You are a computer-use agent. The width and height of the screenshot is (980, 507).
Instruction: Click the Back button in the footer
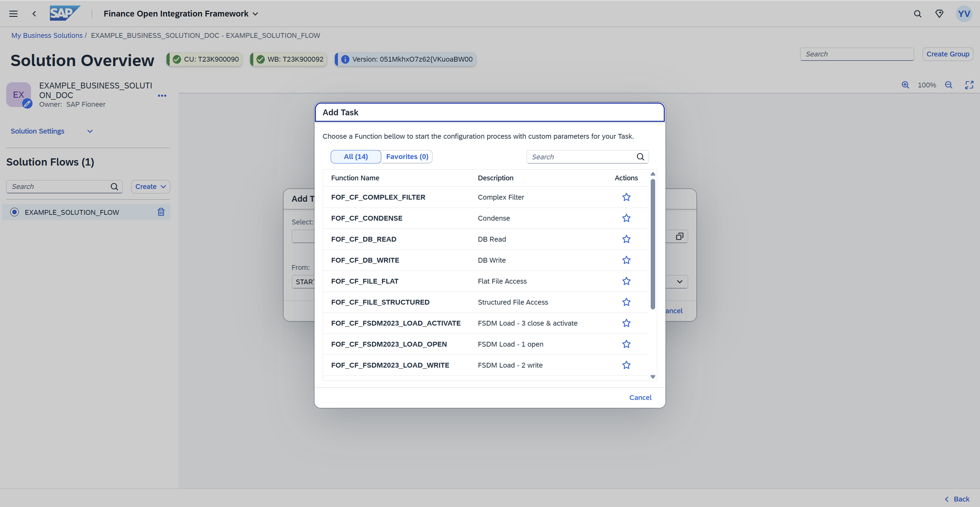pyautogui.click(x=957, y=499)
